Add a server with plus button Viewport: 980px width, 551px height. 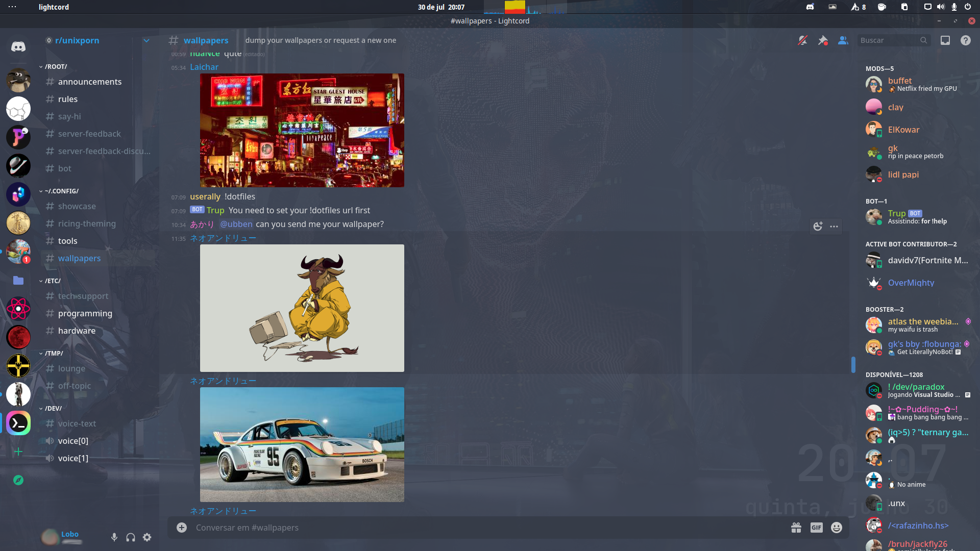click(x=18, y=452)
